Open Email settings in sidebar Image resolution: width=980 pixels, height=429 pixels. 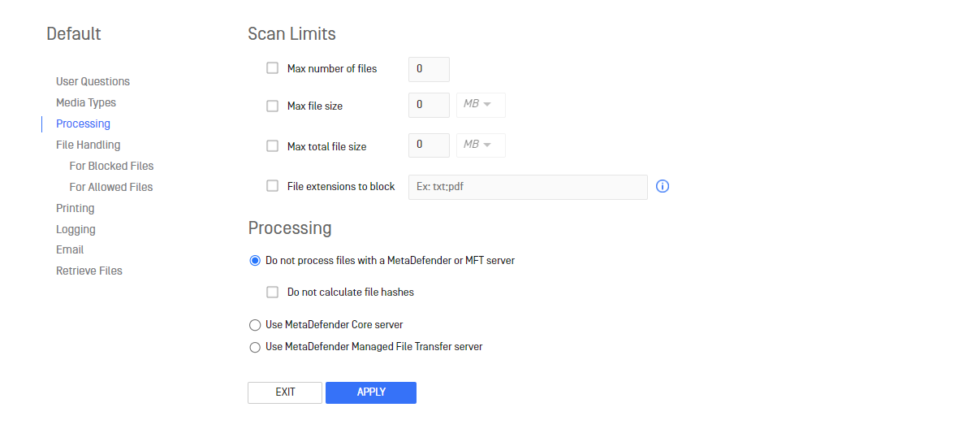(x=70, y=249)
